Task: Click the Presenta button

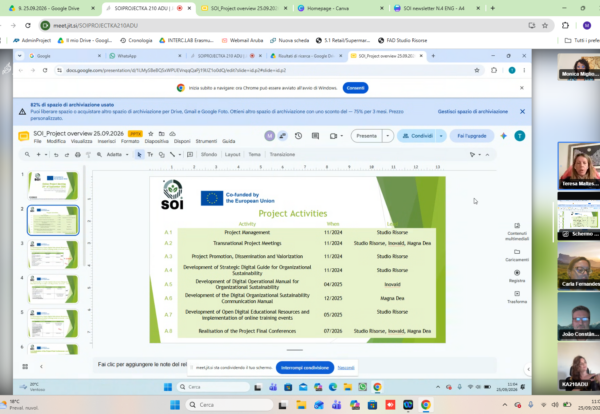Action: tap(367, 136)
